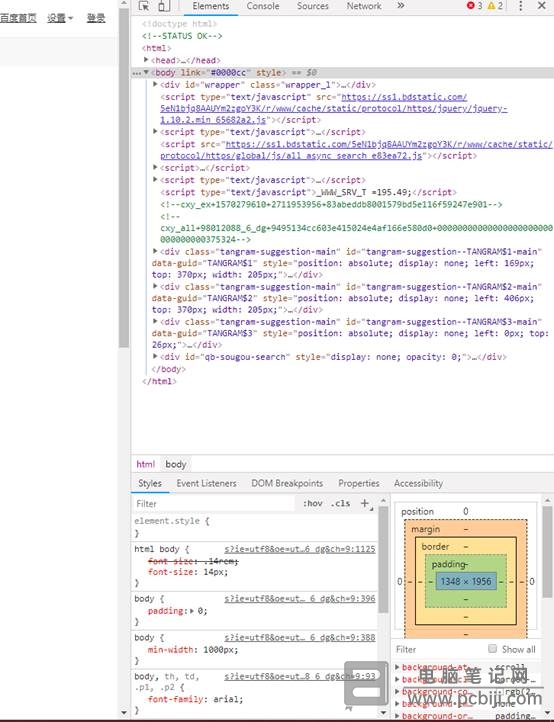
Task: Open the Properties tab
Action: (359, 483)
